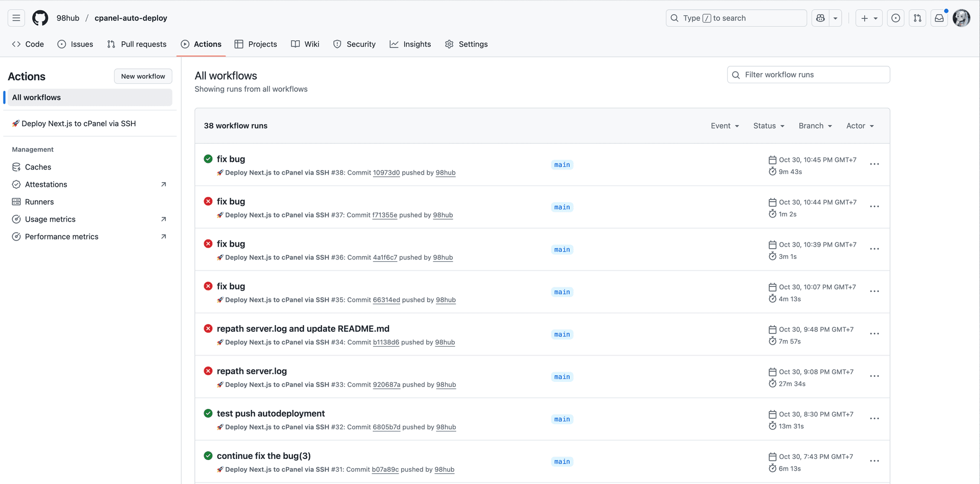Open the Copilot icon in the header
This screenshot has width=980, height=484.
(820, 18)
